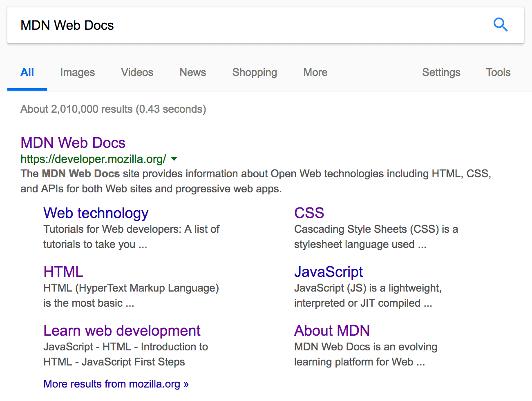Open the MDN Web Docs main result

pyautogui.click(x=73, y=143)
